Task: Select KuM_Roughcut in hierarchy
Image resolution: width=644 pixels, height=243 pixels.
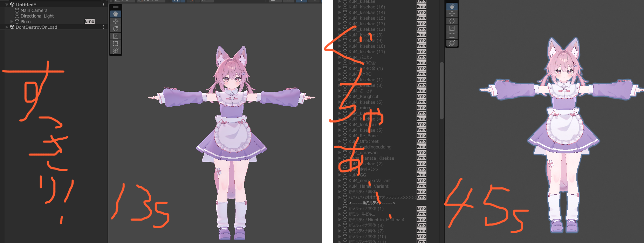Action: (x=364, y=97)
